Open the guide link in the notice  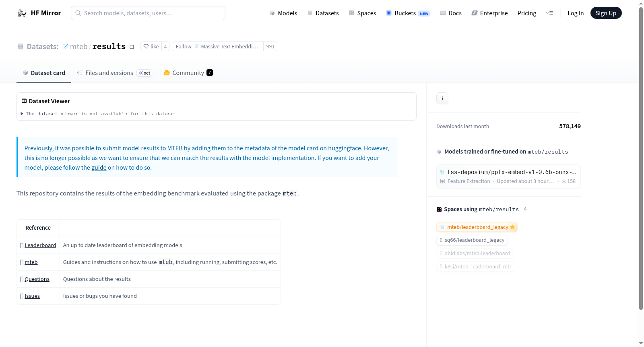(99, 167)
